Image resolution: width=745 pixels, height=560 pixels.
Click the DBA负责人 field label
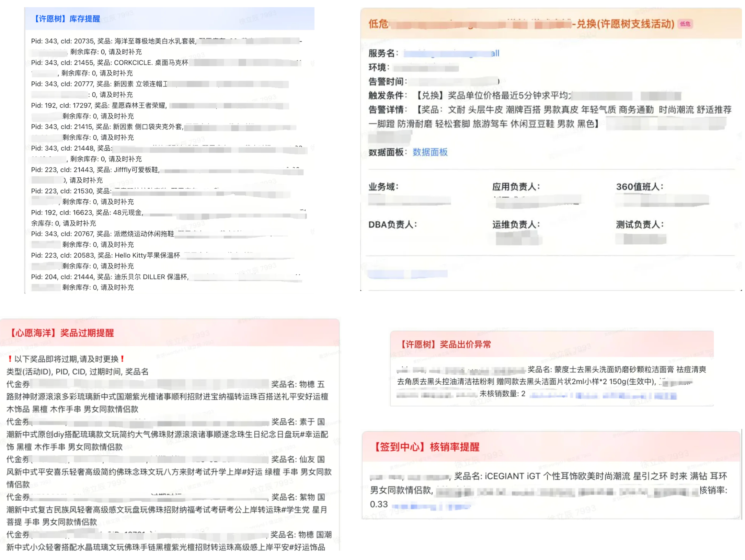click(392, 224)
